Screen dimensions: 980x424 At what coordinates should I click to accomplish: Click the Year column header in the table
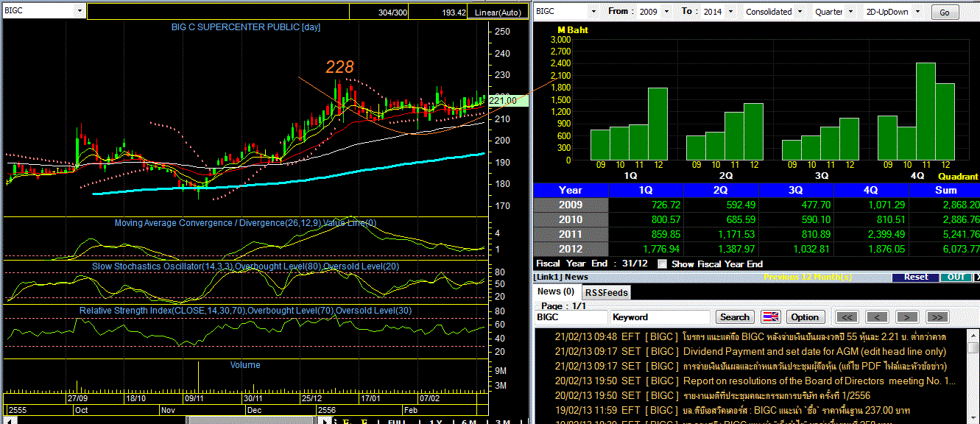coord(571,190)
